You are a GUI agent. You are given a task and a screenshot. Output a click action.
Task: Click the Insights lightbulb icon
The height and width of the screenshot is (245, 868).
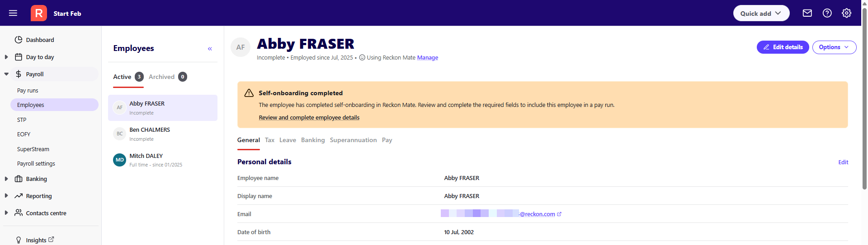19,240
